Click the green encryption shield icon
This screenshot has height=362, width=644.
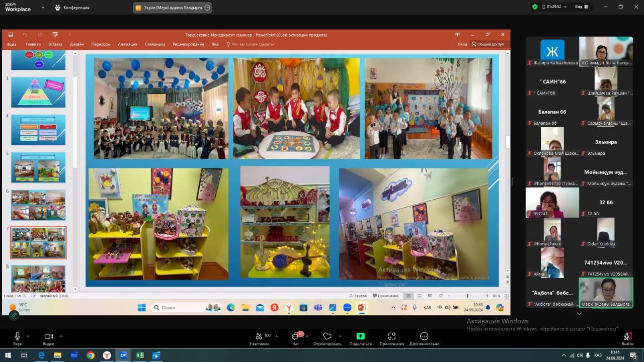click(535, 7)
